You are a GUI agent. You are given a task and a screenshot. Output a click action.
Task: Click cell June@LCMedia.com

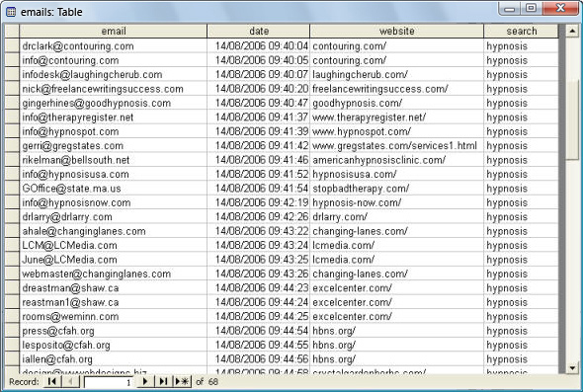pos(113,260)
